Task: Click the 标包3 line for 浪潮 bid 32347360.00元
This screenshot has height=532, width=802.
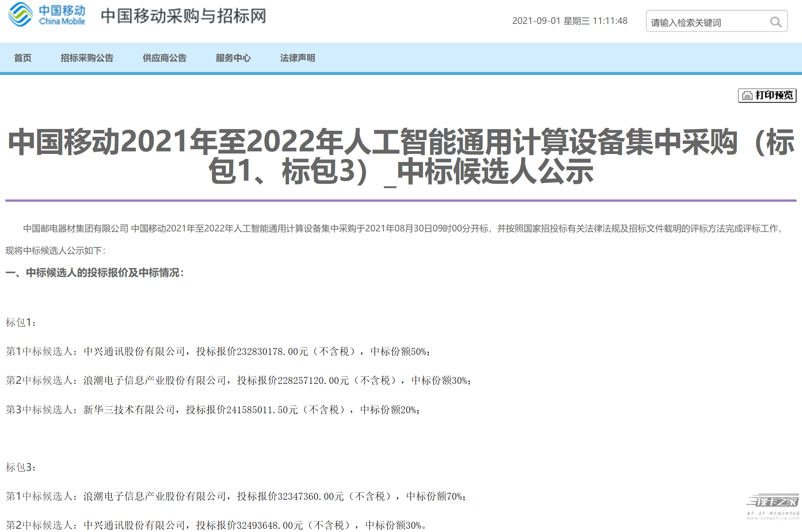Action: pyautogui.click(x=236, y=496)
